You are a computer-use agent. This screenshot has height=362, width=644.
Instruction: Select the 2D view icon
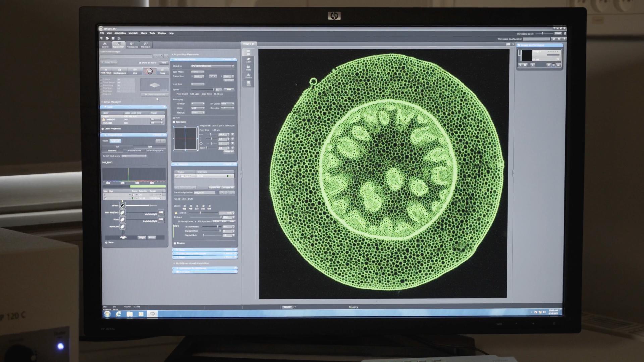click(x=248, y=52)
